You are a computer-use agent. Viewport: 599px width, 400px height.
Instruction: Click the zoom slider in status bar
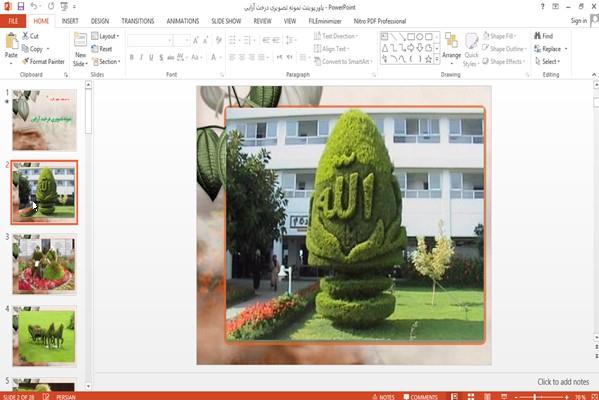(540, 397)
